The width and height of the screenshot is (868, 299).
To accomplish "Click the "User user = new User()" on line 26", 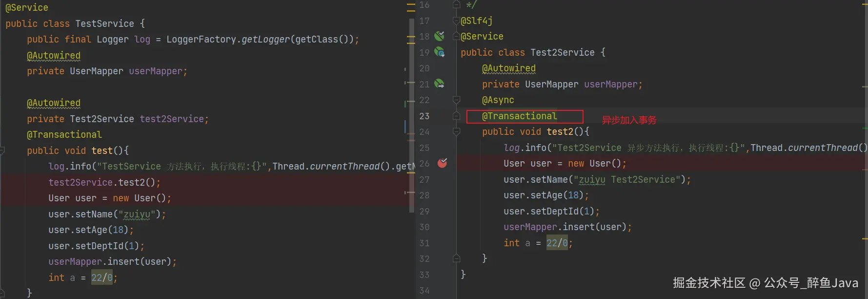I will click(x=565, y=163).
